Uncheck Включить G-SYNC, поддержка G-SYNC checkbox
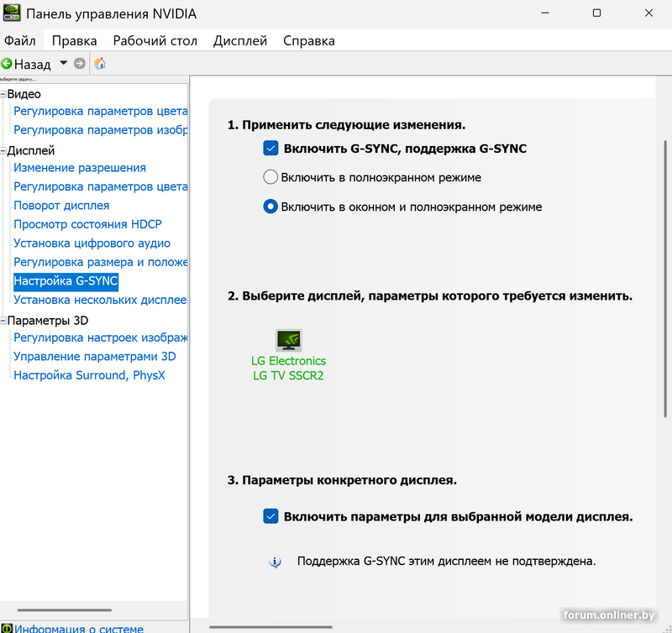The height and width of the screenshot is (633, 672). click(x=270, y=149)
